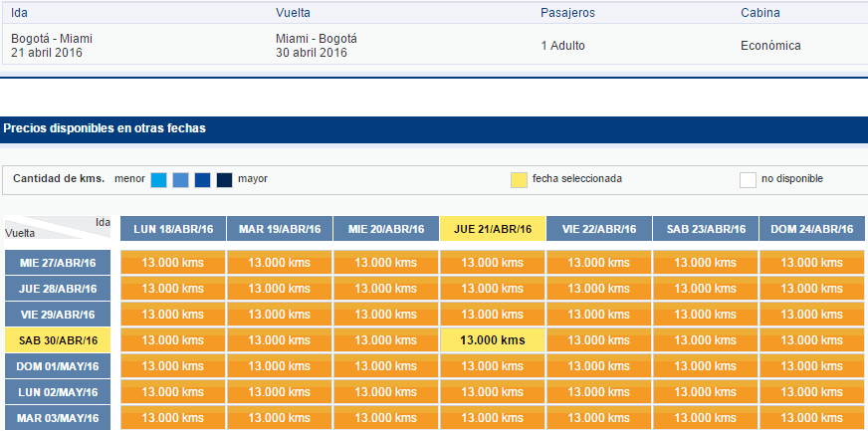Pick 13.000 kms for MIE 20 and SAB 30

coord(386,340)
